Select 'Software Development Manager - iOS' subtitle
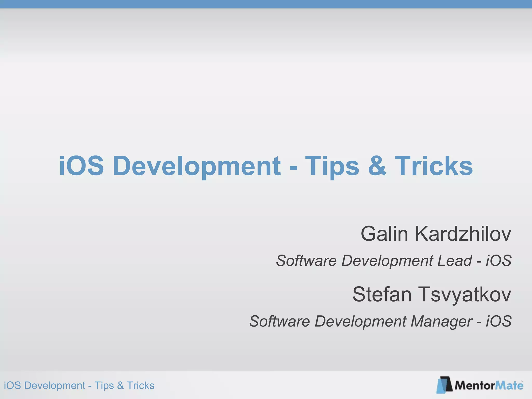This screenshot has width=532, height=399. click(380, 321)
